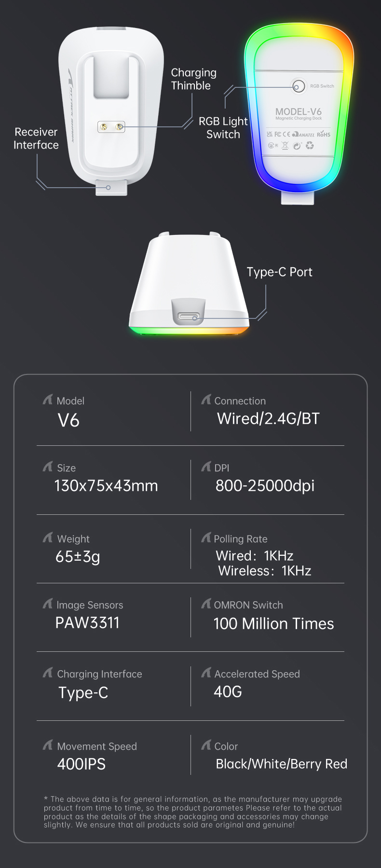
Task: Click the gold charging thimble contacts
Action: 111,127
